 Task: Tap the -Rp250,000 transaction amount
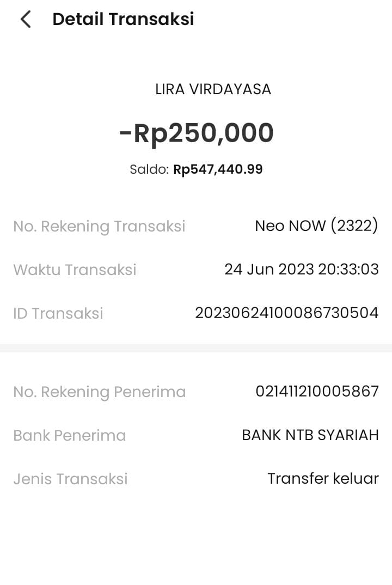pos(196,133)
